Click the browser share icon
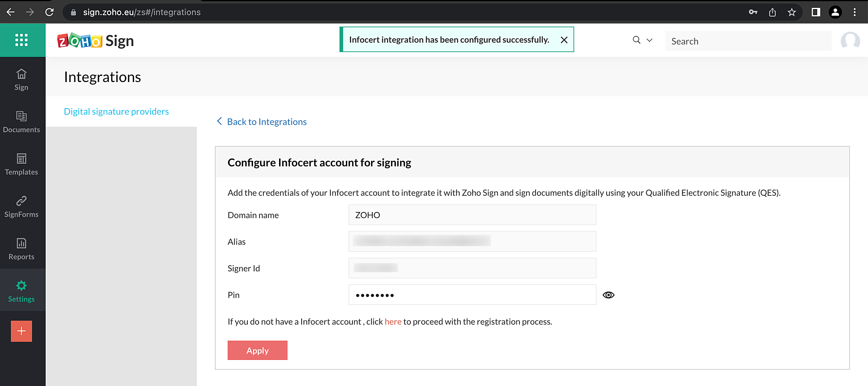The height and width of the screenshot is (386, 868). click(x=773, y=12)
